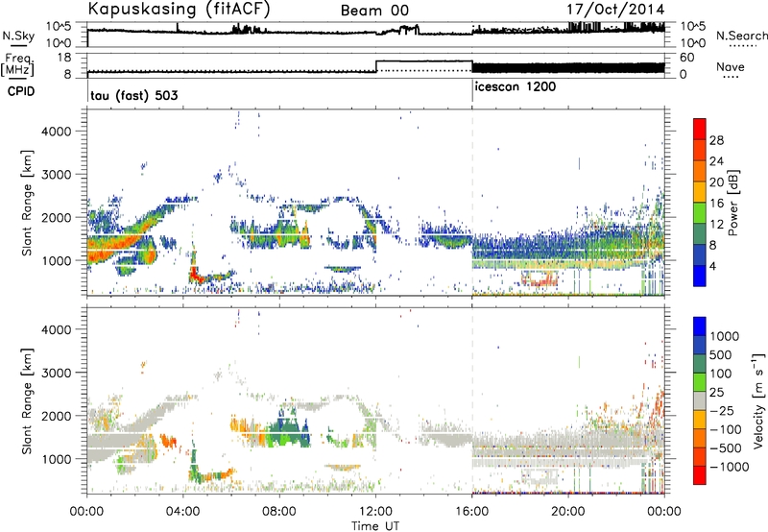The height and width of the screenshot is (532, 768).
Task: Click the '16:00' time tick label
Action: coord(471,512)
